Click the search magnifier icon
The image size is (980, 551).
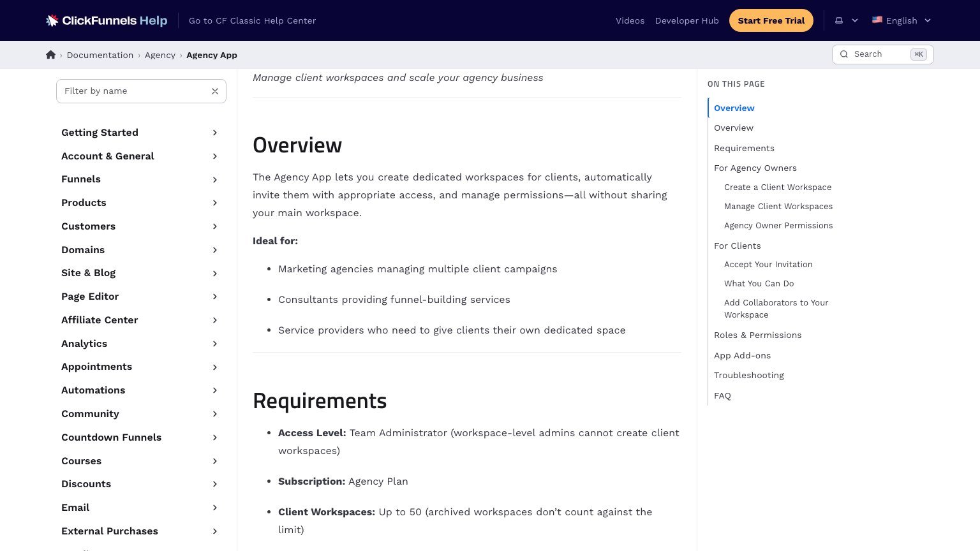tap(844, 54)
